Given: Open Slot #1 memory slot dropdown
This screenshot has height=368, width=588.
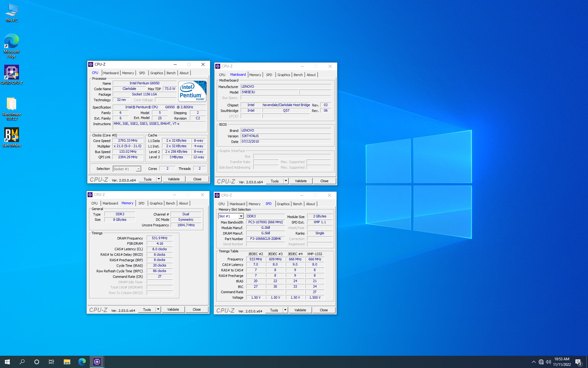Looking at the screenshot, I should coord(241,216).
